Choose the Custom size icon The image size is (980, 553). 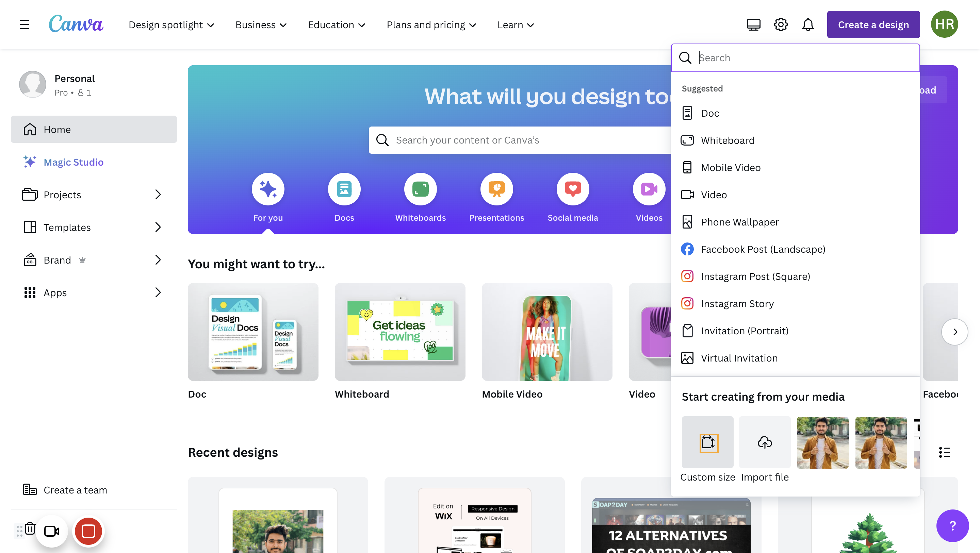tap(708, 442)
